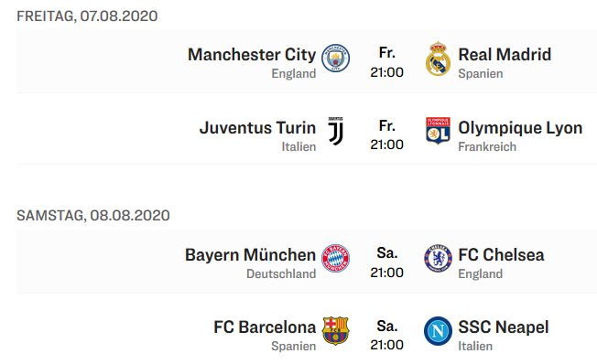Viewport: 597px width, 364px height.
Task: Open the SSC Neapel team name
Action: click(x=504, y=327)
